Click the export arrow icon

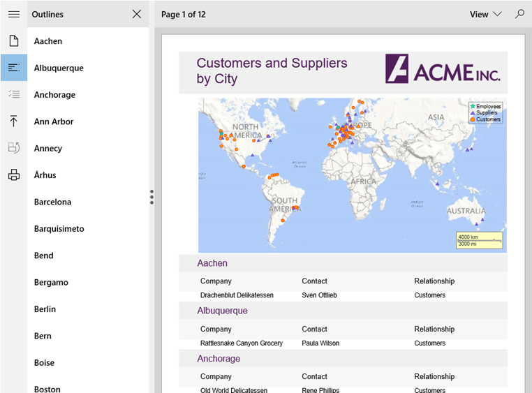pos(14,121)
